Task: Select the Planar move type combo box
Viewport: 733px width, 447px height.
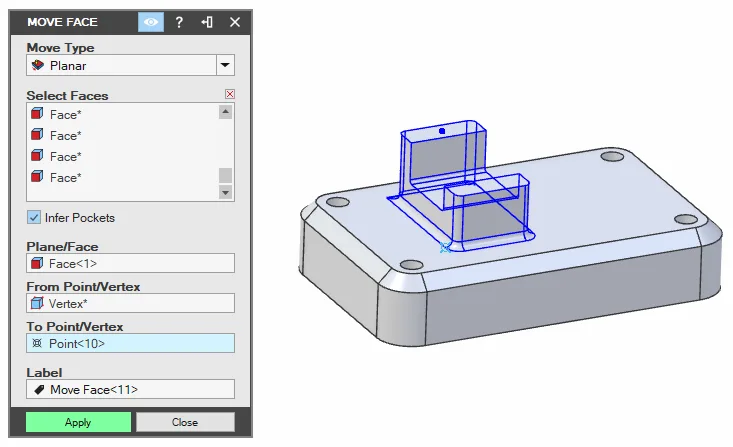Action: click(130, 65)
